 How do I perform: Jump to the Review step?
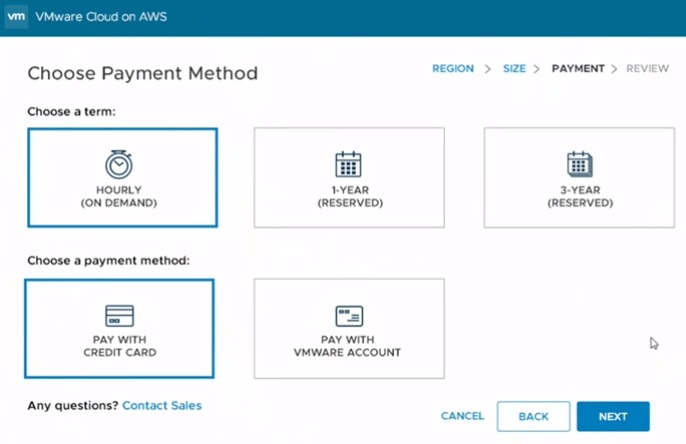pyautogui.click(x=647, y=69)
